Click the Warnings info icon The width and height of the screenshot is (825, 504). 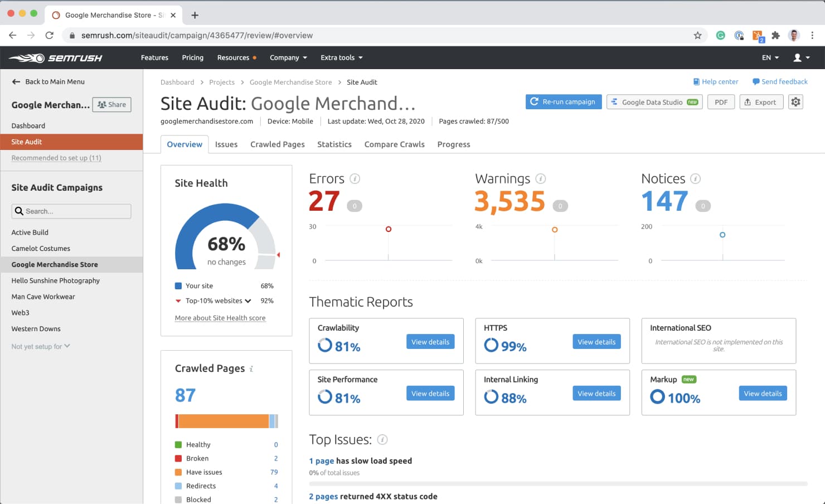point(540,178)
